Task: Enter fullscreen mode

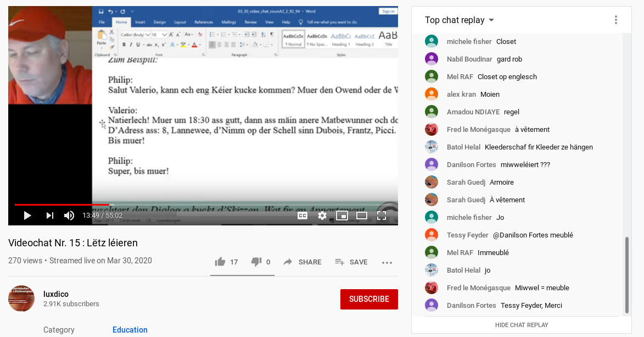Action: pos(382,215)
